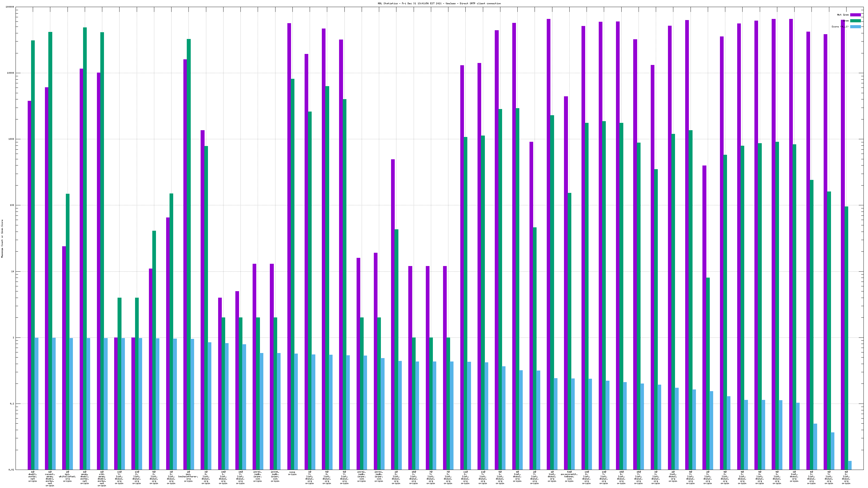Click the 'old.spam.dnsbl.sorbs.net' x-axis label
868x488 pixels.
pyautogui.click(x=102, y=479)
